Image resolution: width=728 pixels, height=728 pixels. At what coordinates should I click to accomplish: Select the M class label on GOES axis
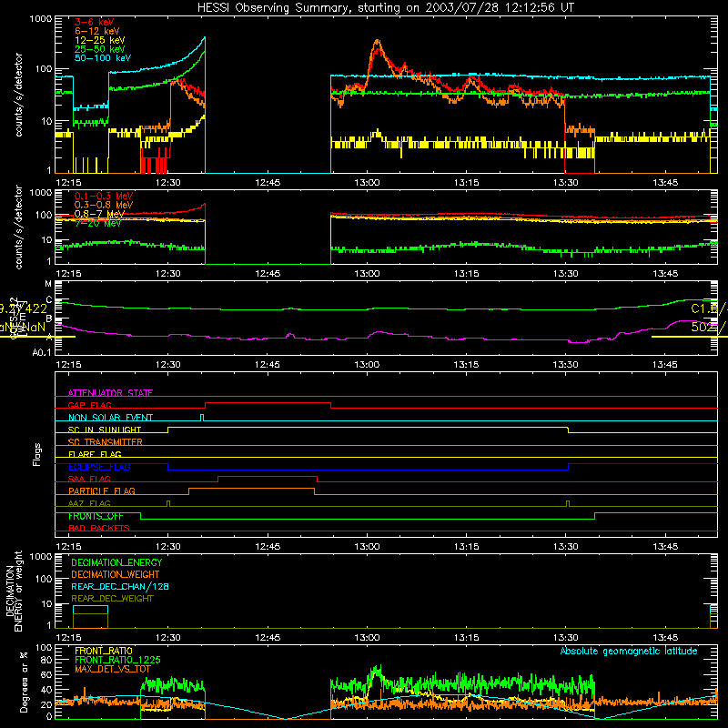(x=48, y=284)
